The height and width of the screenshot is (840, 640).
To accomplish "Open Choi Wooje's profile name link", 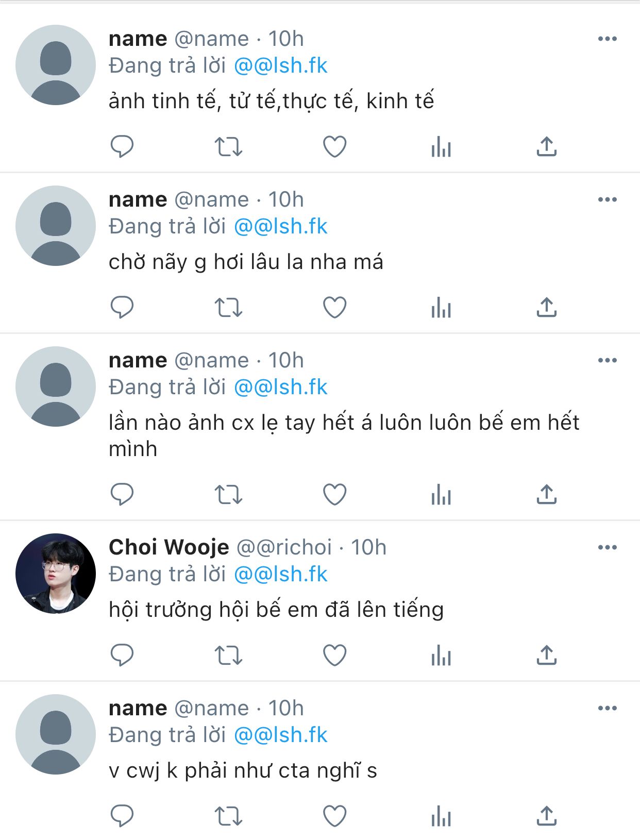I will pos(169,547).
